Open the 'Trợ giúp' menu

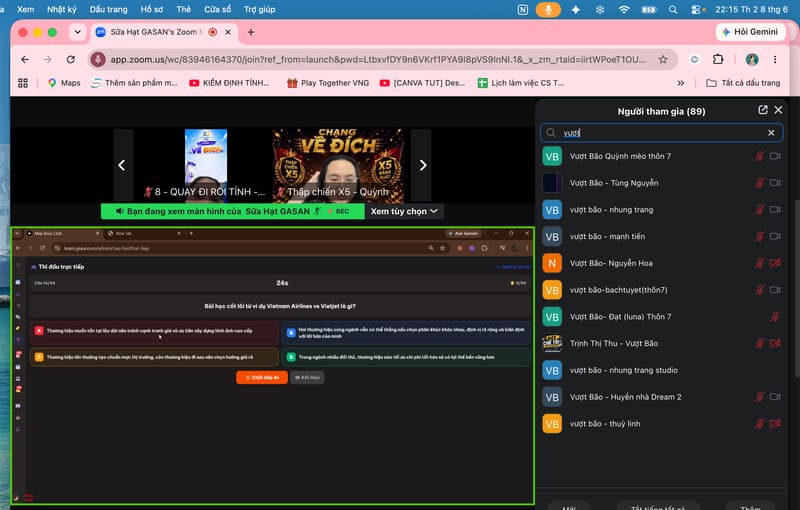(x=259, y=9)
